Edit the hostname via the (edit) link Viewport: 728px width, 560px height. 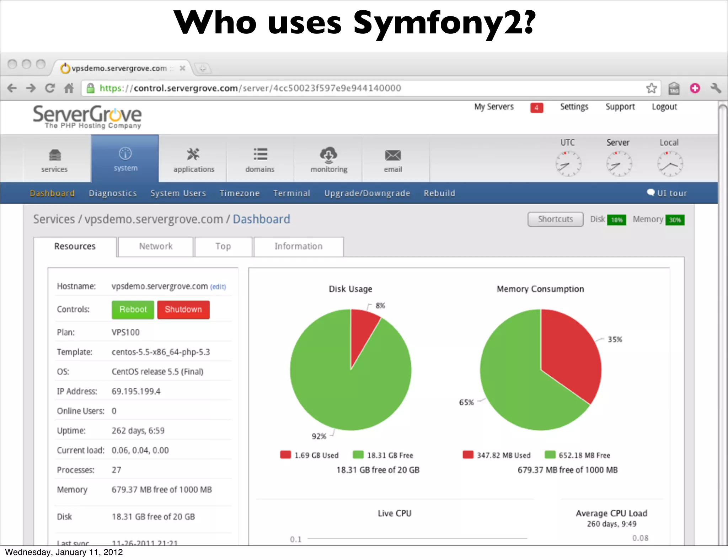pos(218,287)
